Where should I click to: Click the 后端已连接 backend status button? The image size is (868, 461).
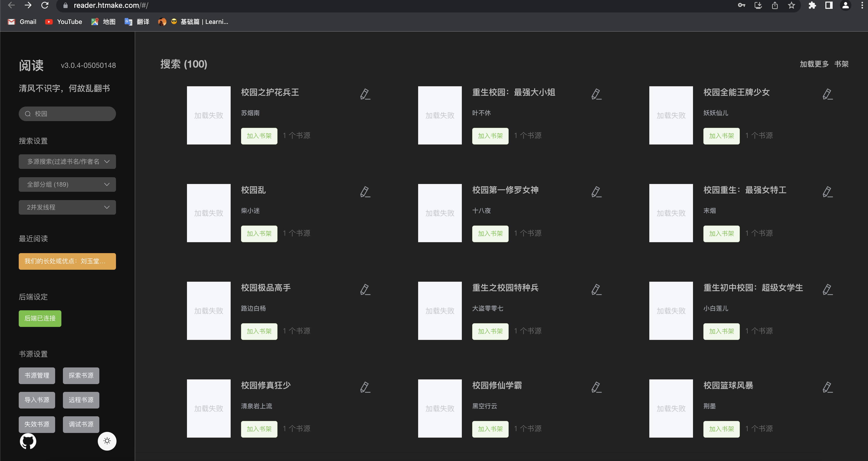40,318
